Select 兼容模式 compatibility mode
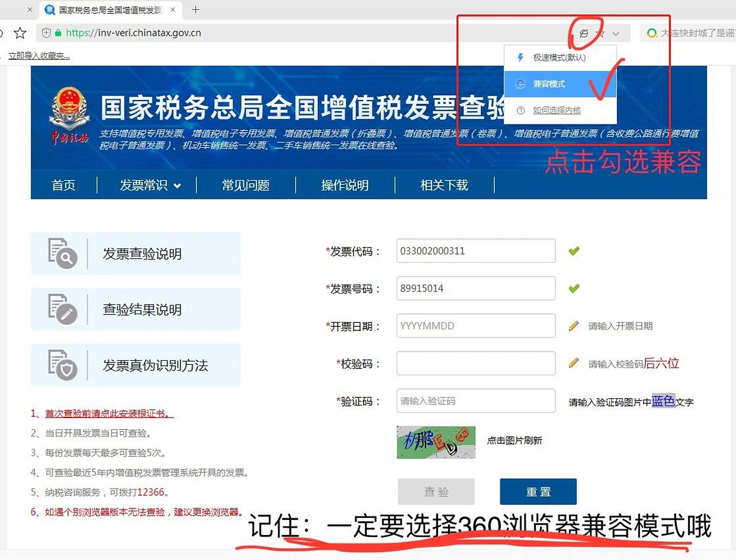This screenshot has width=736, height=560. point(549,84)
